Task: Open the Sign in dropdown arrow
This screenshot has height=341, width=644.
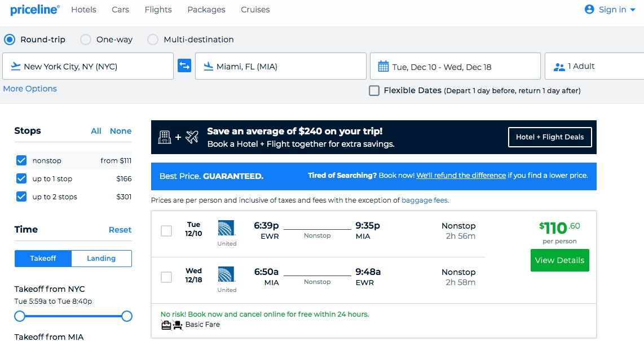Action: 633,10
